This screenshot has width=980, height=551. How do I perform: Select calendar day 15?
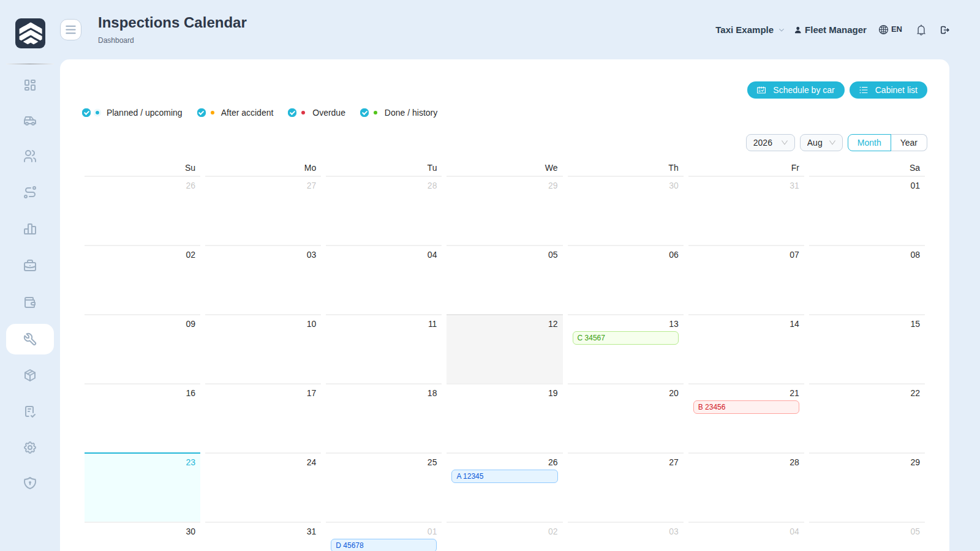coord(867,350)
